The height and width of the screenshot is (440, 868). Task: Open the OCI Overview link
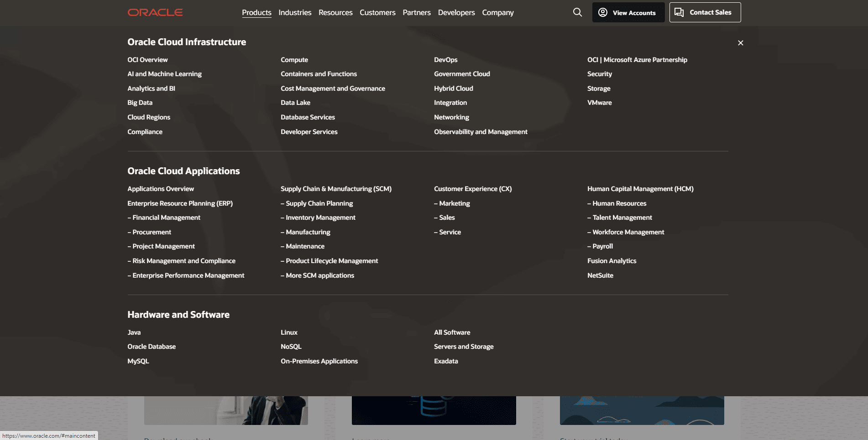click(147, 60)
